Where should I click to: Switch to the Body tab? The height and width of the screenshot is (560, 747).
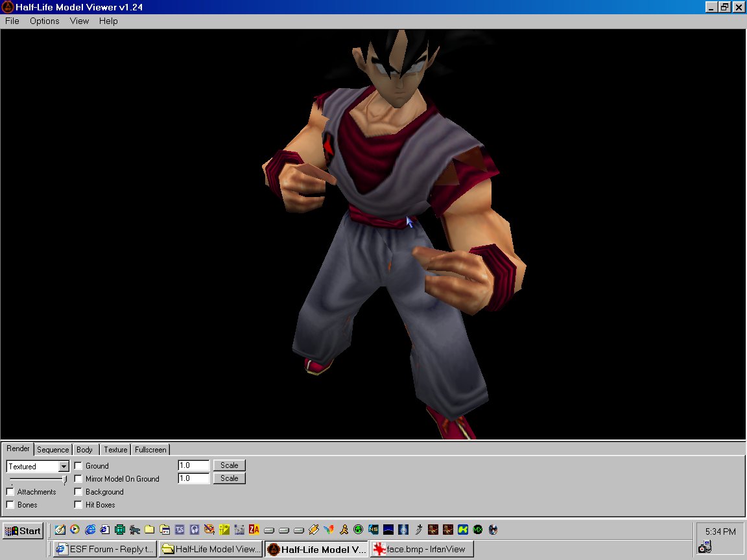tap(85, 450)
